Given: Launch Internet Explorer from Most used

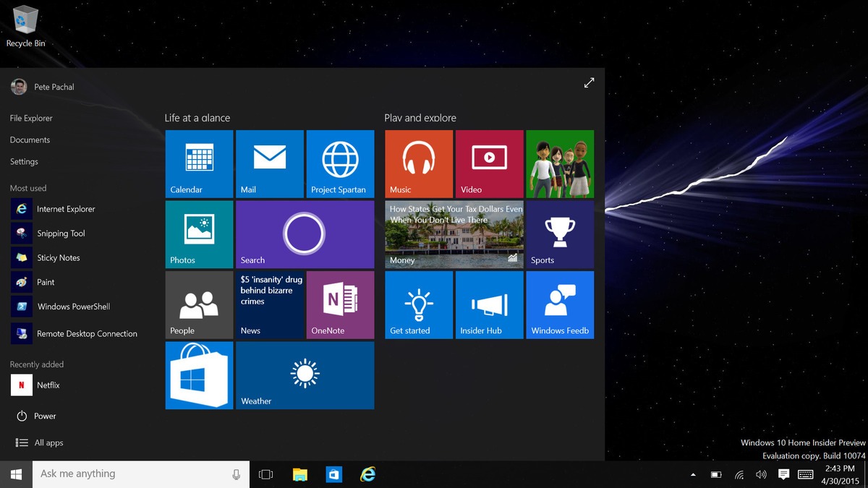Looking at the screenshot, I should pos(54,209).
